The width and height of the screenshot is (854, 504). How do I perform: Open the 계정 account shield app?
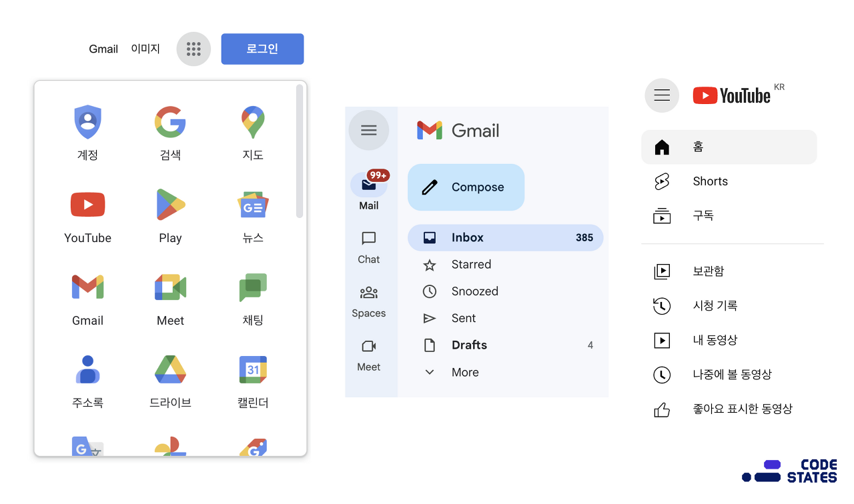87,133
